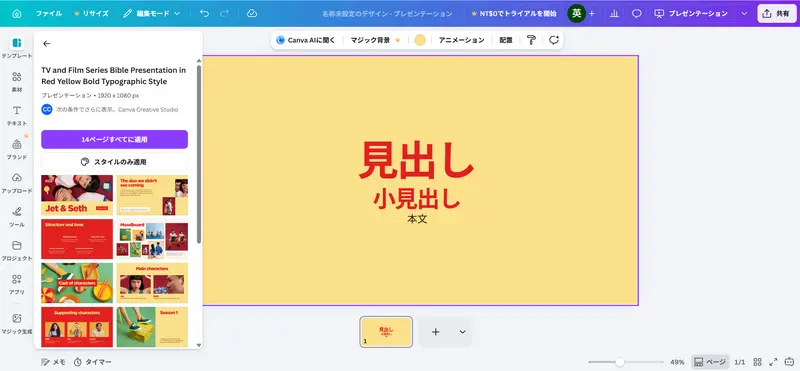Open the 素材 elements tab
800x371 pixels.
pyautogui.click(x=17, y=82)
